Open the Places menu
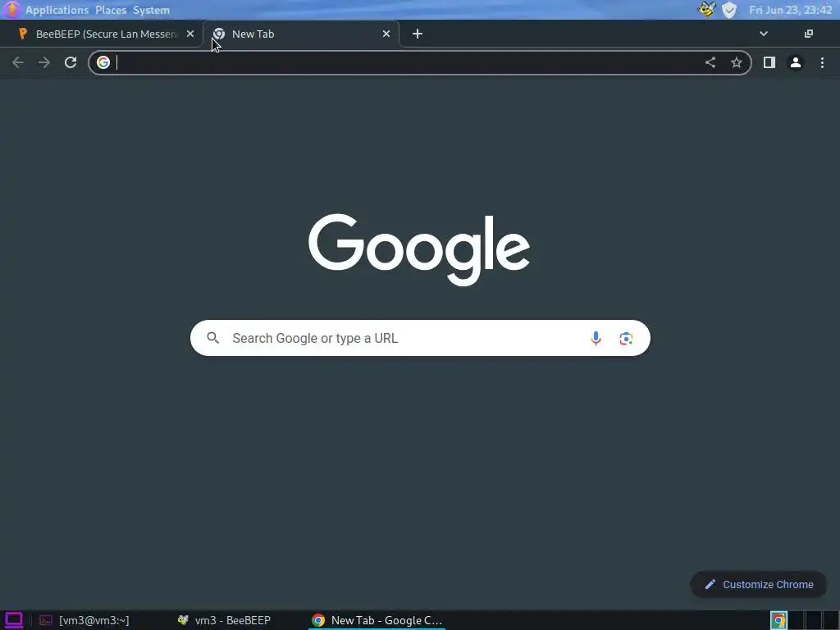Image resolution: width=840 pixels, height=630 pixels. pyautogui.click(x=111, y=10)
